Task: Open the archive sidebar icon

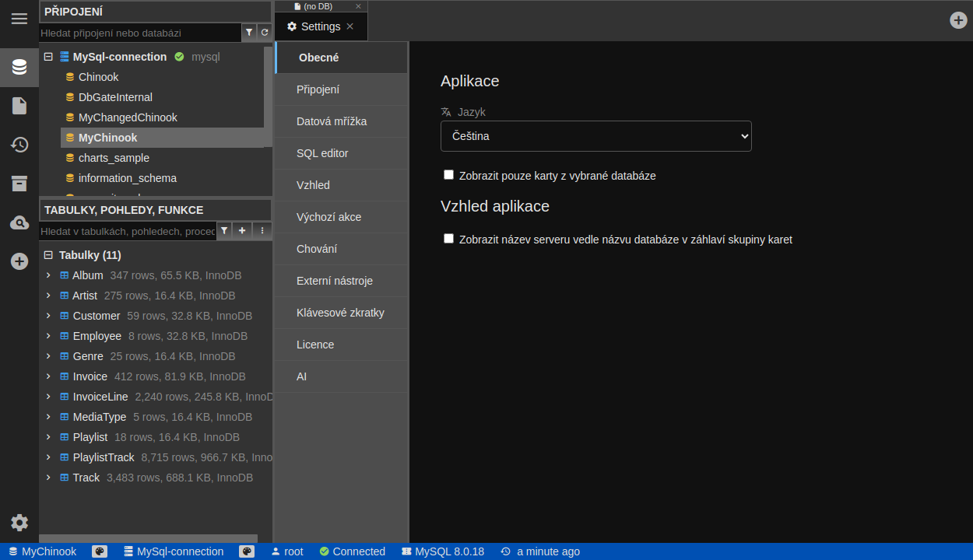Action: point(19,184)
